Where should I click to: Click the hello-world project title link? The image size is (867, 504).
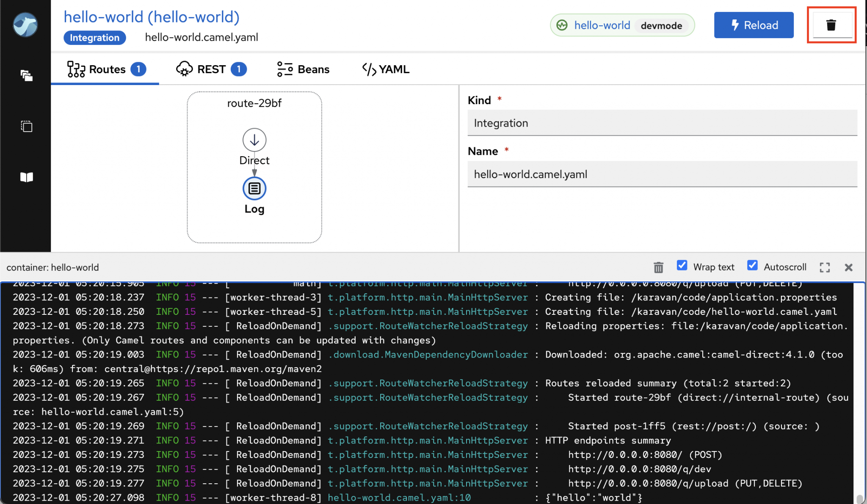pyautogui.click(x=152, y=17)
